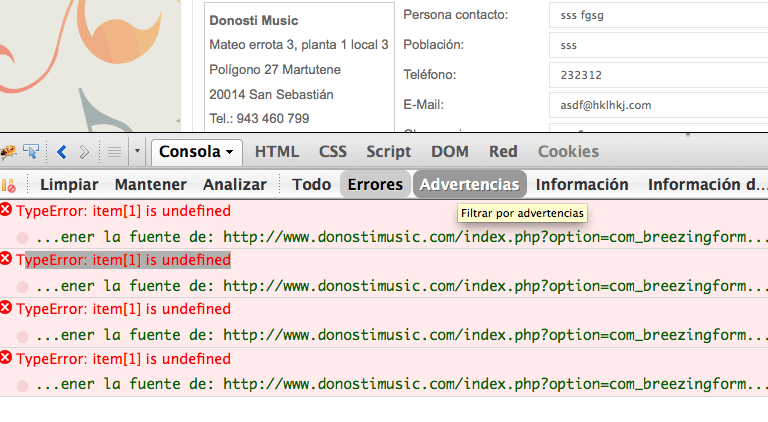Click the highlighted second TypeError message
The image size is (768, 422).
tap(123, 260)
